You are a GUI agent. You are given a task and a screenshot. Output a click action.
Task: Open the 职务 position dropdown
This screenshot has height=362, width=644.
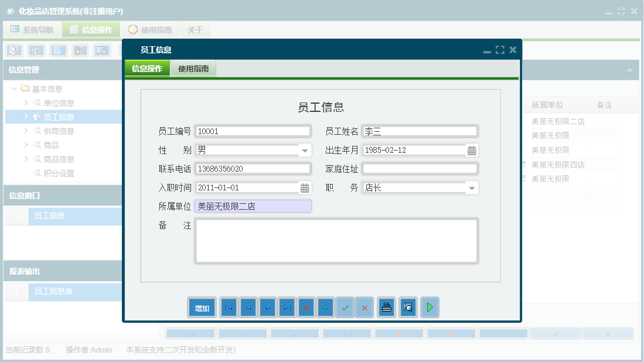(x=472, y=187)
